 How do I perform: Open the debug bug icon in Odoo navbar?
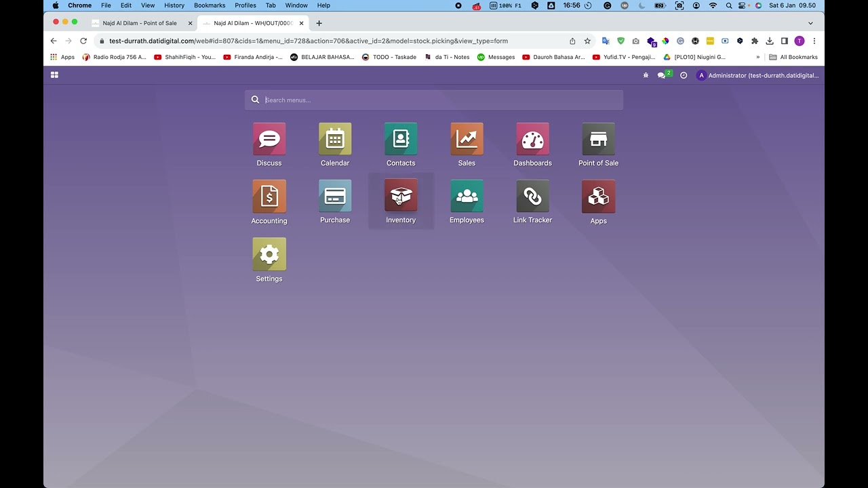pyautogui.click(x=646, y=75)
